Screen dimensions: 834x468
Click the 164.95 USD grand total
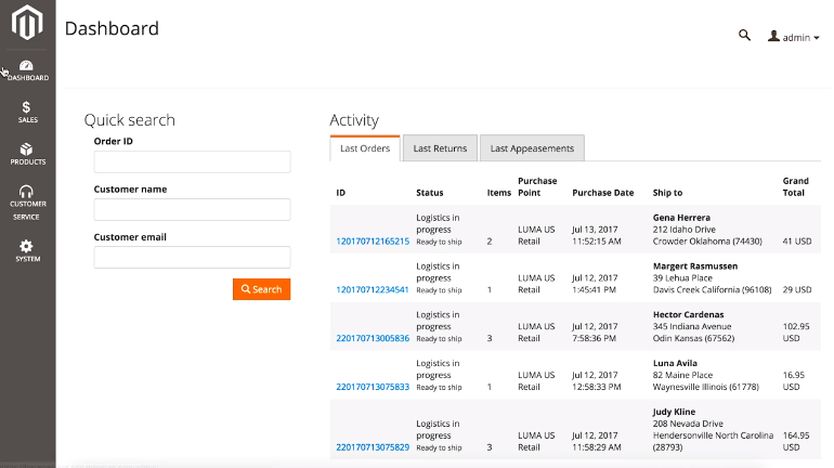[x=796, y=441]
